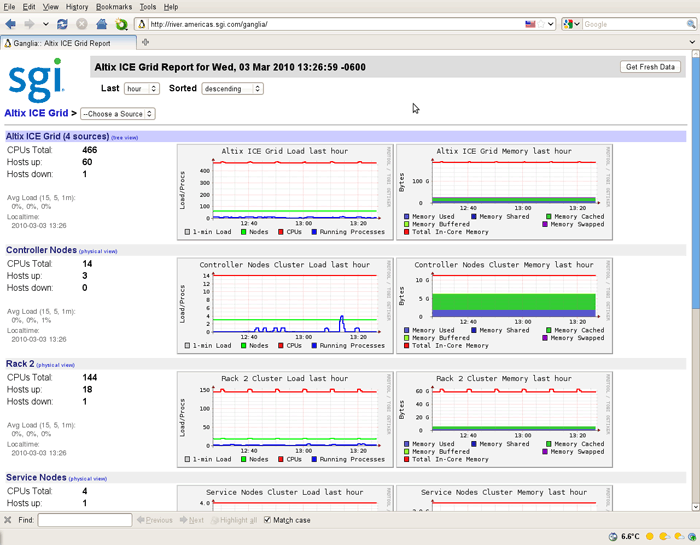
Task: Open the Rack 2 Cluster Memory graph
Action: coord(504,420)
